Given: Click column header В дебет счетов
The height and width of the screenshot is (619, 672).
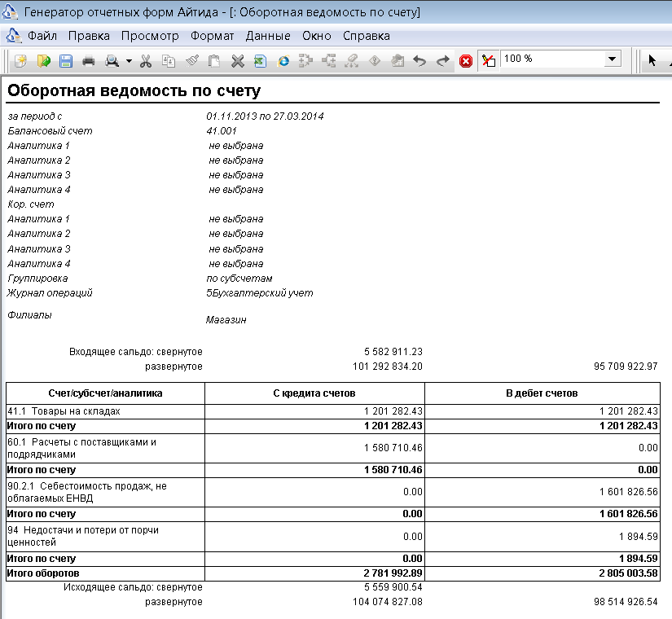Looking at the screenshot, I should pyautogui.click(x=542, y=393).
